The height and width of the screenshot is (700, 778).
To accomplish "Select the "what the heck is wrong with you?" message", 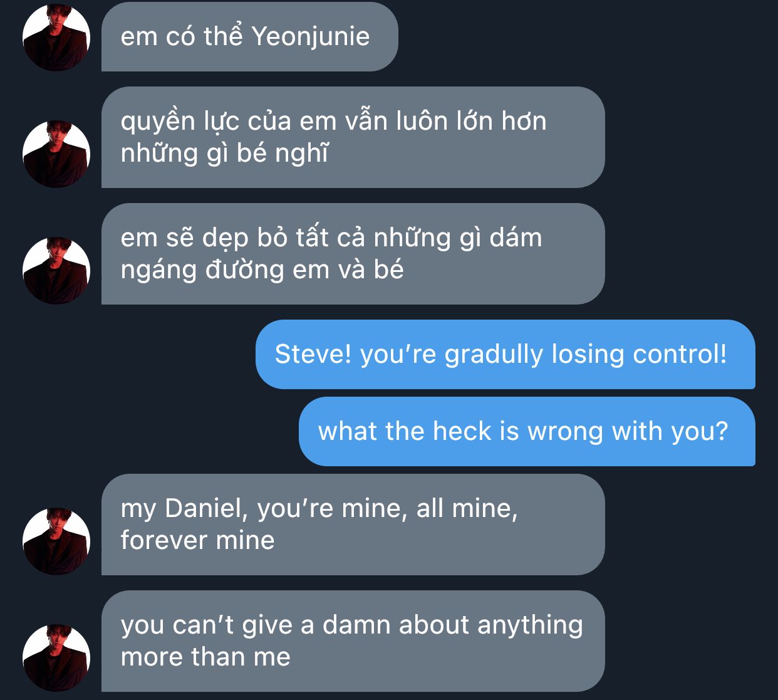I will [527, 431].
